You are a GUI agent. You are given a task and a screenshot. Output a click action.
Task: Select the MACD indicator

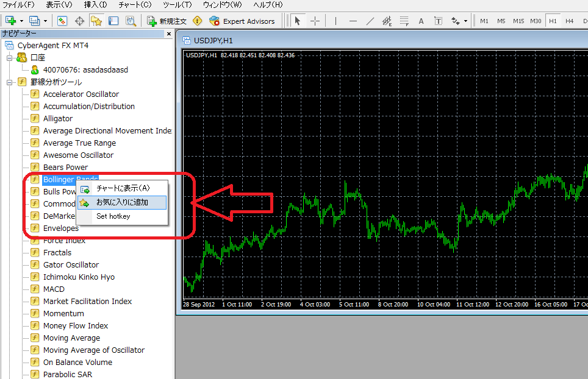click(54, 289)
